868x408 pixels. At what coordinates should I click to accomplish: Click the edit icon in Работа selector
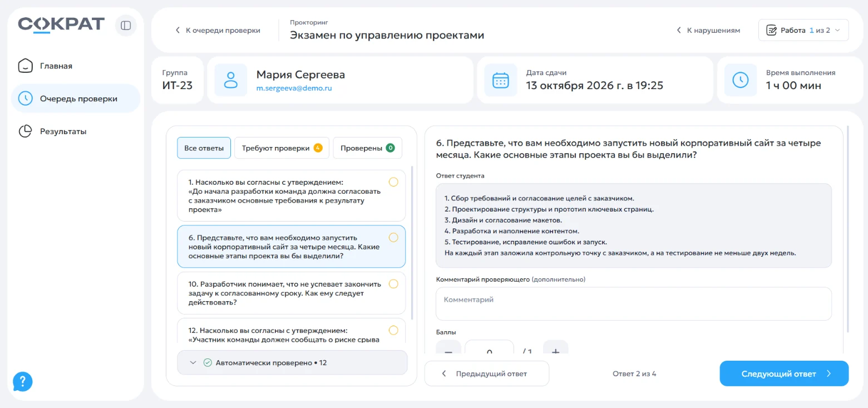coord(772,30)
